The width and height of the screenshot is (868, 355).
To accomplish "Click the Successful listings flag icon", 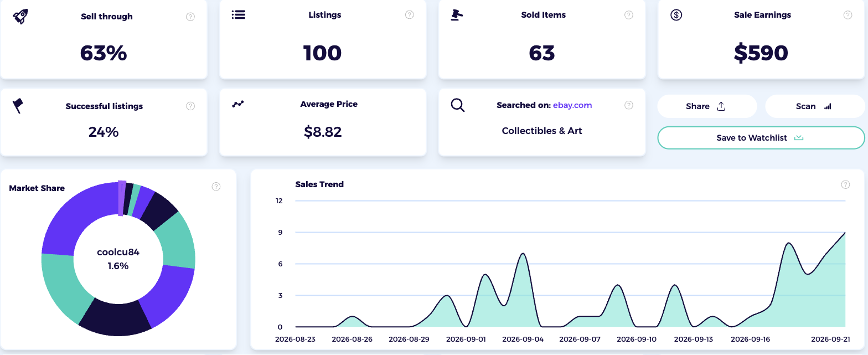I will (18, 106).
